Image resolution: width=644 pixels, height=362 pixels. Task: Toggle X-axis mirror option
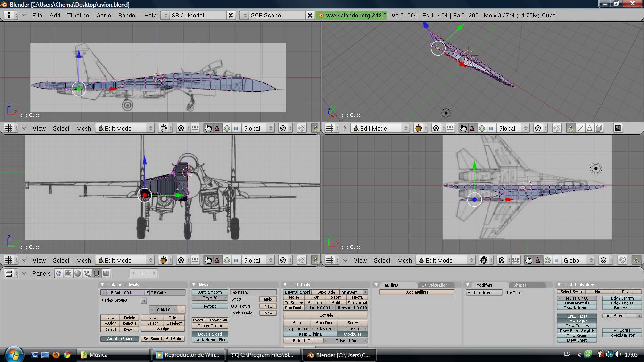point(622,335)
